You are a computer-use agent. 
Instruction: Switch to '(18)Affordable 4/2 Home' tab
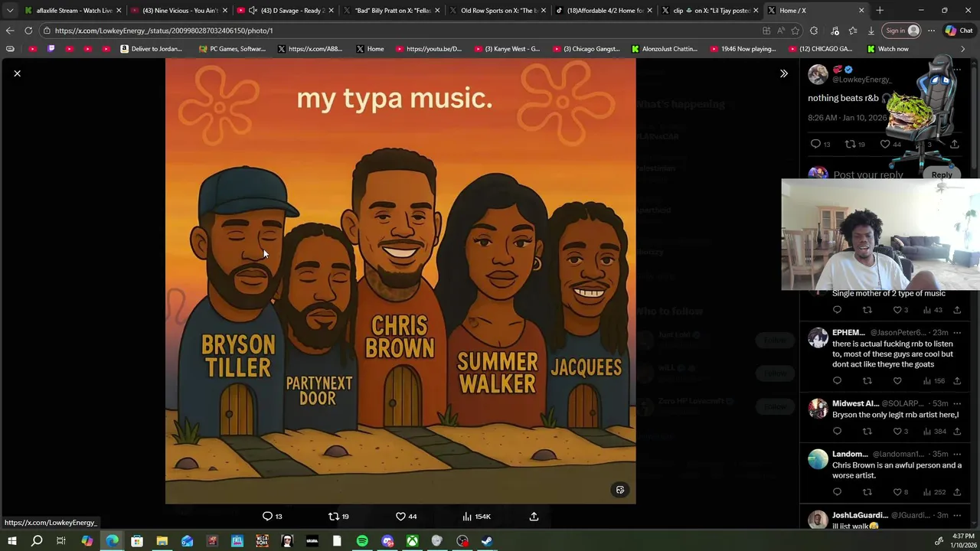coord(603,11)
